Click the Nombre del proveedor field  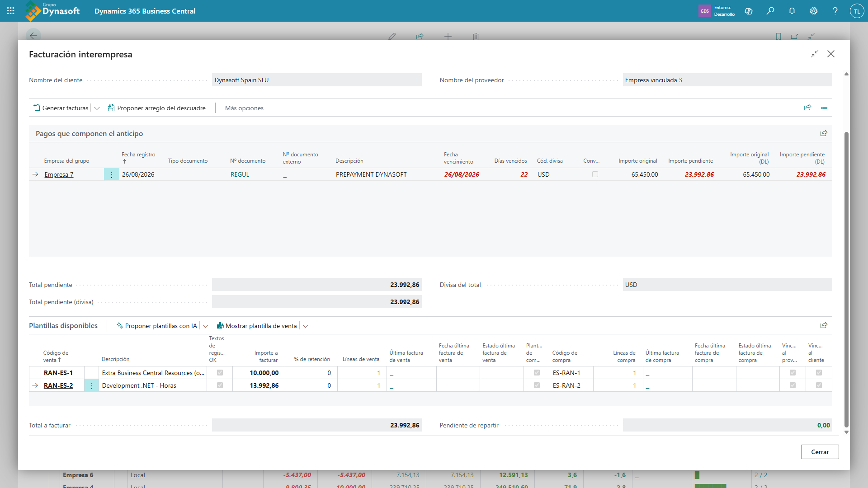pyautogui.click(x=727, y=80)
